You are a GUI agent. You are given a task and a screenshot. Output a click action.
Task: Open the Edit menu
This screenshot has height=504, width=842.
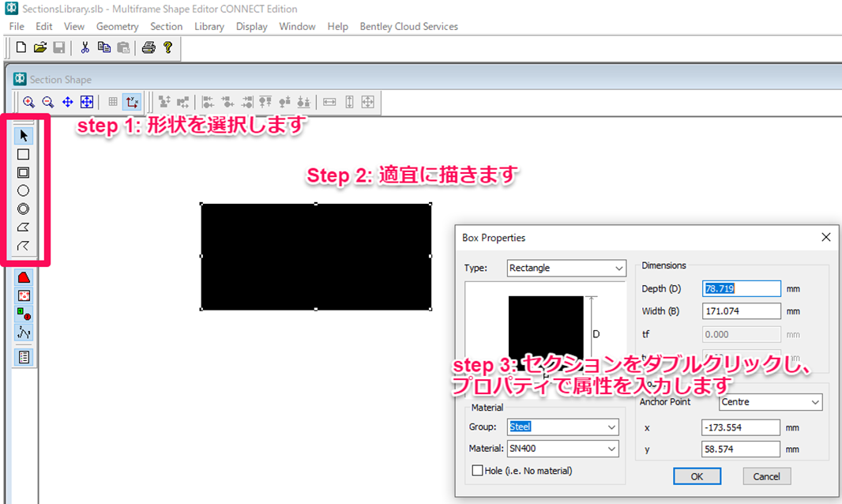pos(44,26)
